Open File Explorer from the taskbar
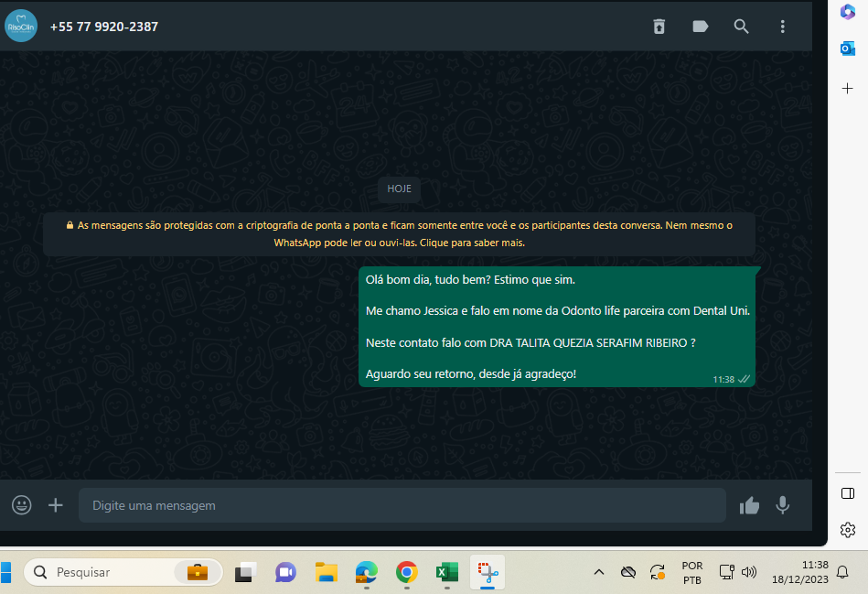Viewport: 868px width, 594px height. [x=326, y=572]
